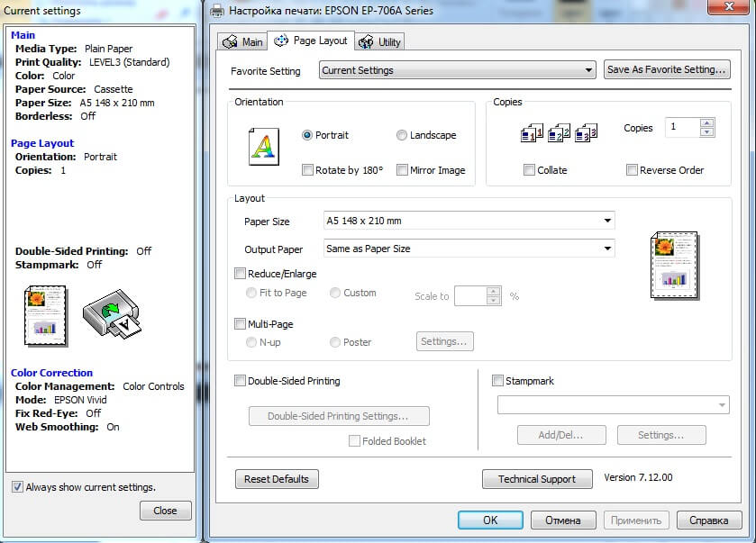
Task: Click Save As Favorite Setting button
Action: point(667,69)
